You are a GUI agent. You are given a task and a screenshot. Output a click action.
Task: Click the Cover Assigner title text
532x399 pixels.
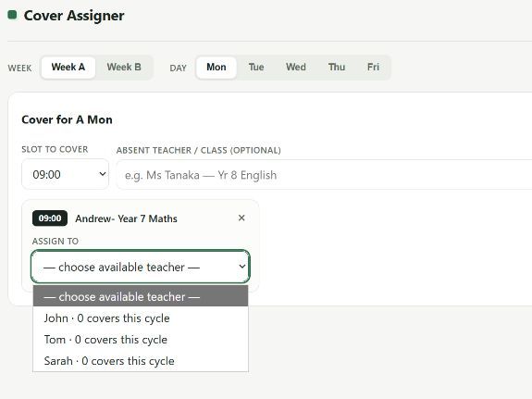tap(74, 16)
